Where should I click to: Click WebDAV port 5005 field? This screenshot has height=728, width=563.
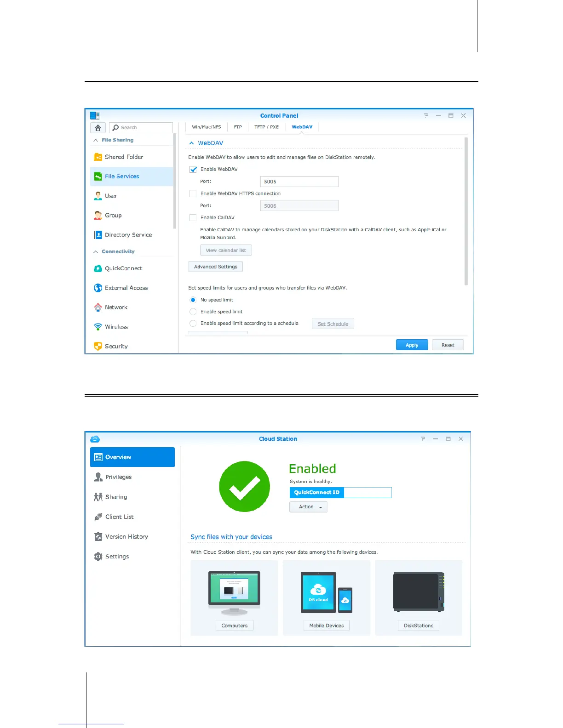[299, 182]
